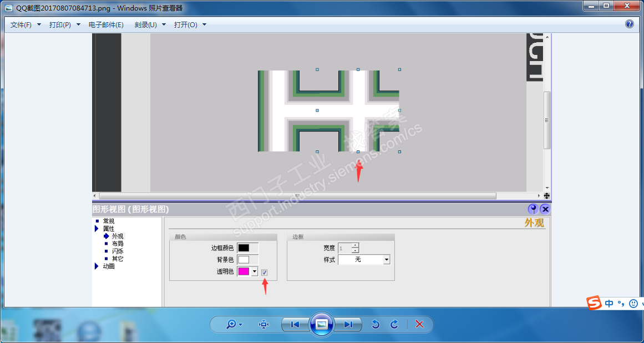The height and width of the screenshot is (343, 644).
Task: Select 布局 in the property tree
Action: [x=118, y=244]
